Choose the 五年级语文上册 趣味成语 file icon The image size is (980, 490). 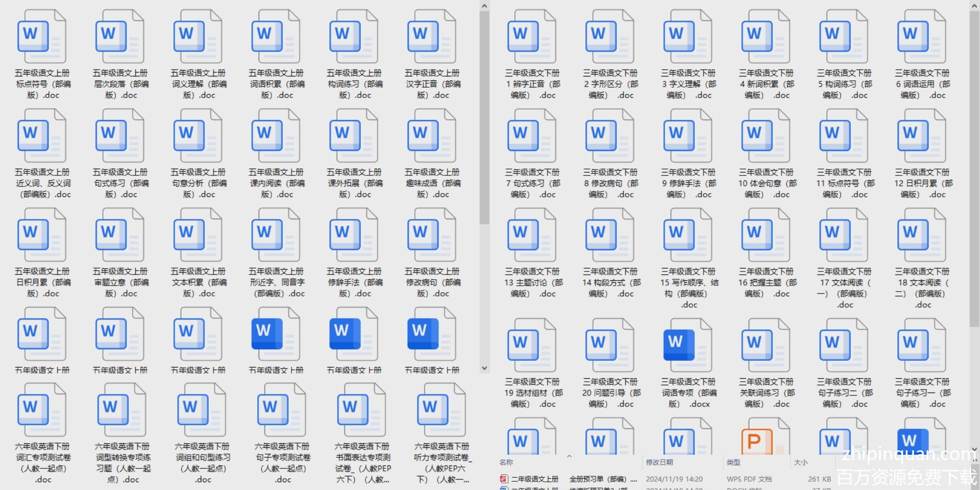pyautogui.click(x=432, y=136)
